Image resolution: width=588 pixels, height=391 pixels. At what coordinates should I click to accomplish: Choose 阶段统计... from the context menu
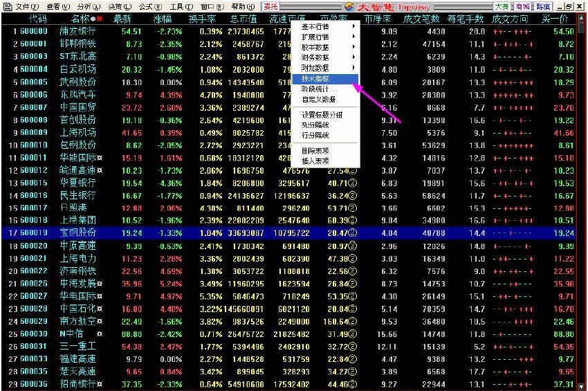coord(325,89)
